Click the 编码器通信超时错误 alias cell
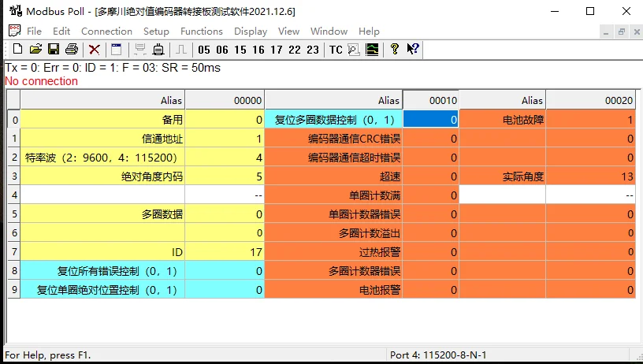 334,158
